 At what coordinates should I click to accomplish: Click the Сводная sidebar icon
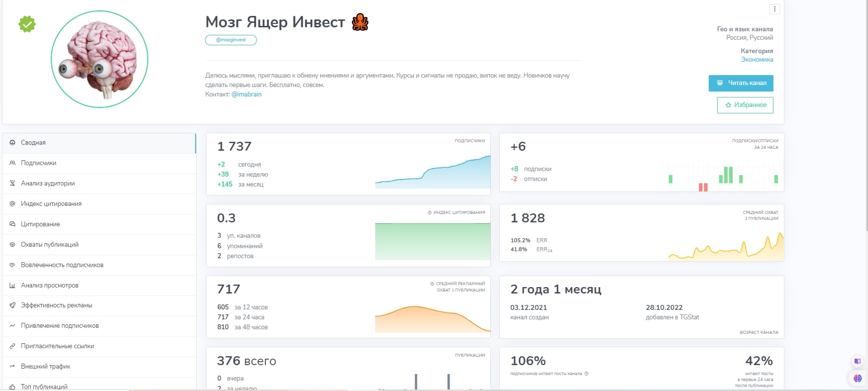pyautogui.click(x=12, y=143)
